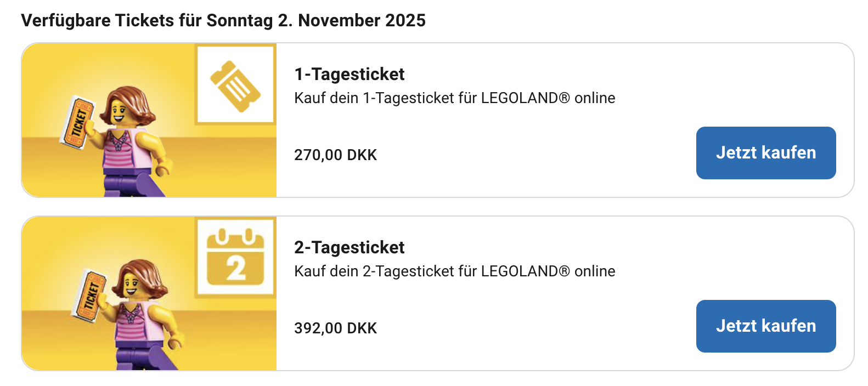Buy the 1-Tagesticket with Jetzt kaufen
Image resolution: width=868 pixels, height=386 pixels.
[x=765, y=153]
